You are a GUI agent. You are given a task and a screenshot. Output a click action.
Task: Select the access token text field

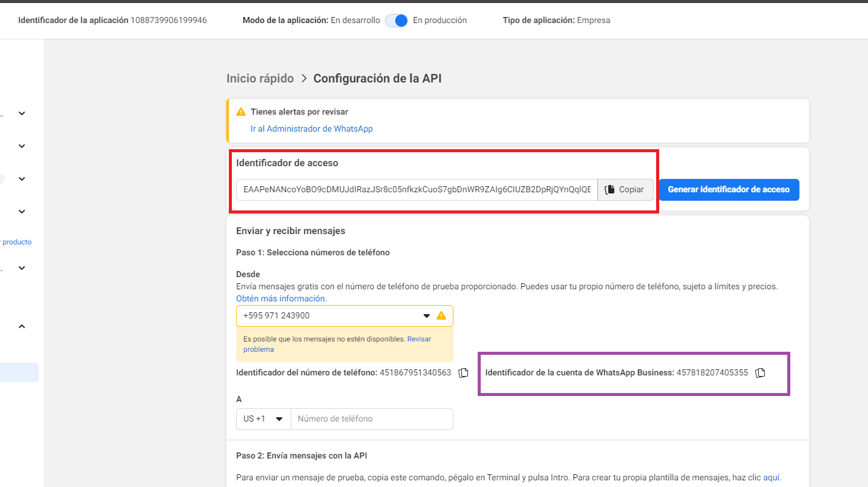click(416, 190)
